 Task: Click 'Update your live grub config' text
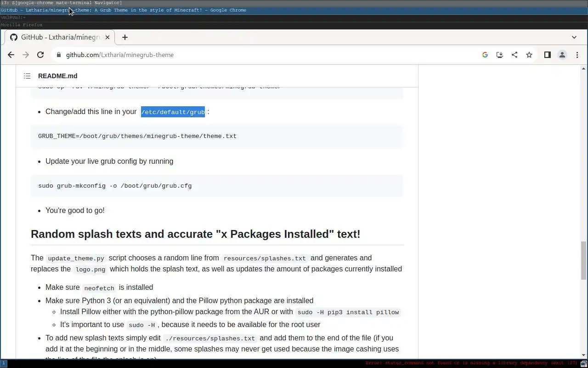pos(109,161)
